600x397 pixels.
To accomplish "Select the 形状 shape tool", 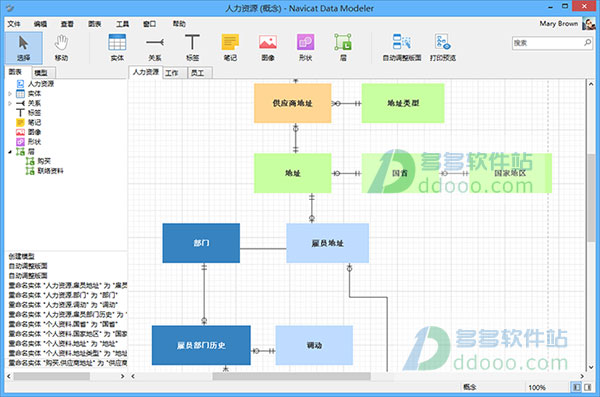I will pyautogui.click(x=305, y=48).
